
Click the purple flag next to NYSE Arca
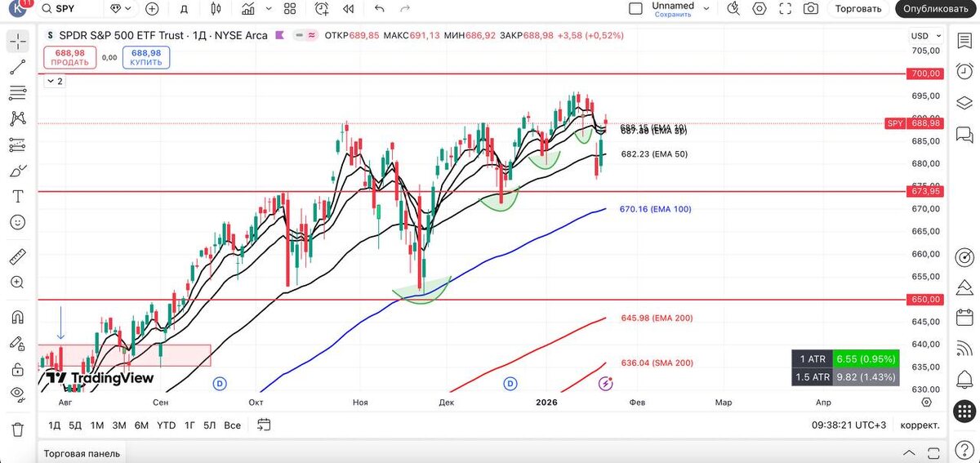point(279,35)
